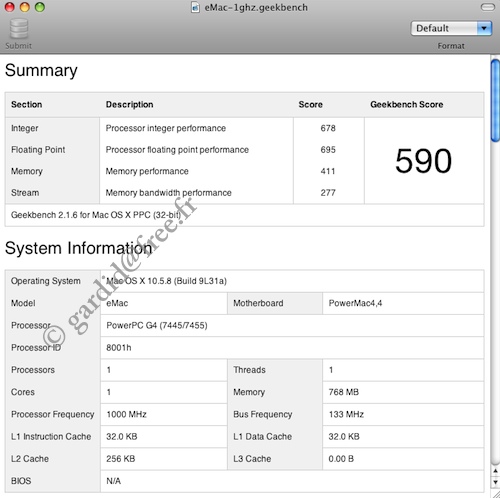Click the Description column header
This screenshot has height=498, width=500.
pos(129,104)
